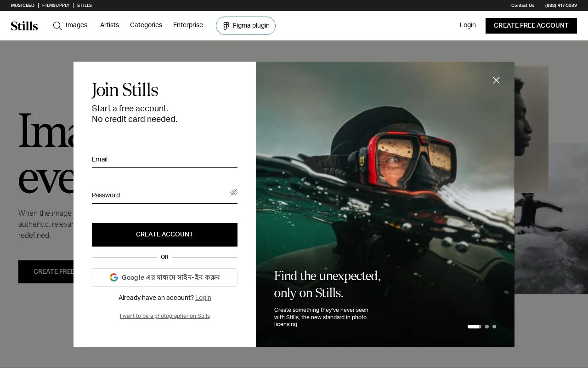588x368 pixels.
Task: Click the 'No credit card needed.' text
Action: pos(135,119)
